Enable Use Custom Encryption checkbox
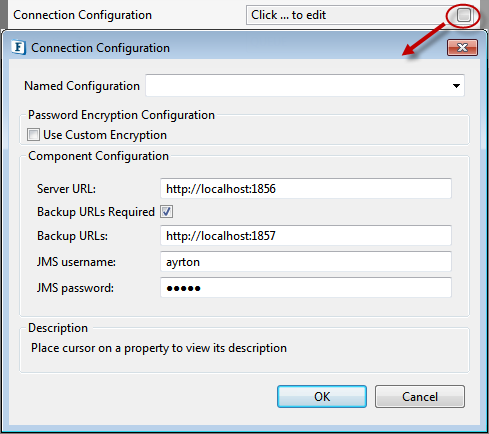The image size is (489, 434). (x=33, y=135)
